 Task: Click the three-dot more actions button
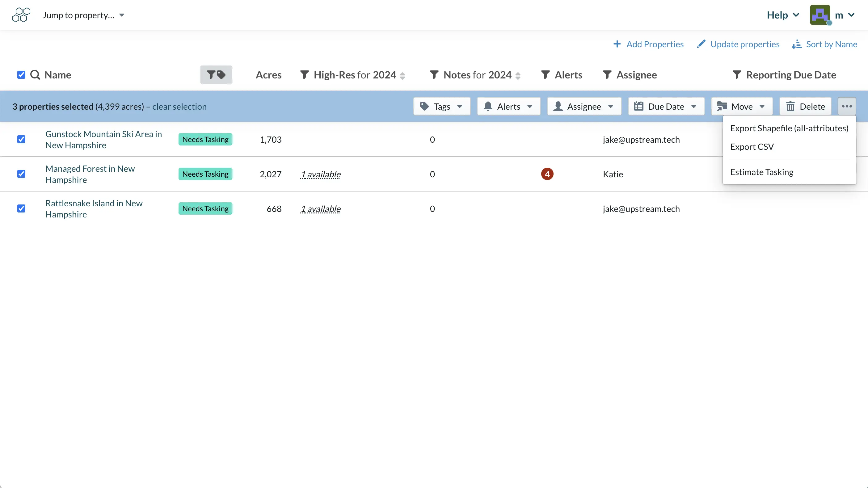click(x=847, y=107)
